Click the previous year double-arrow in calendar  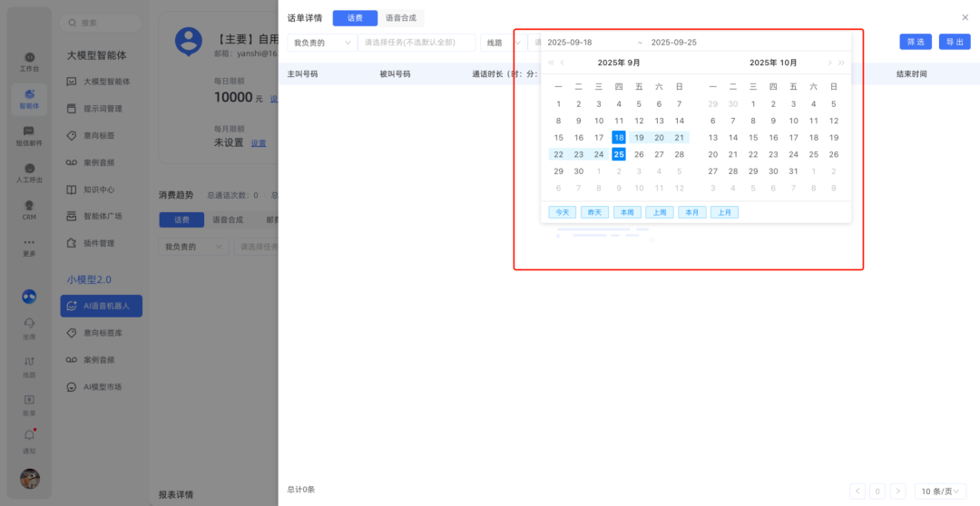[551, 63]
